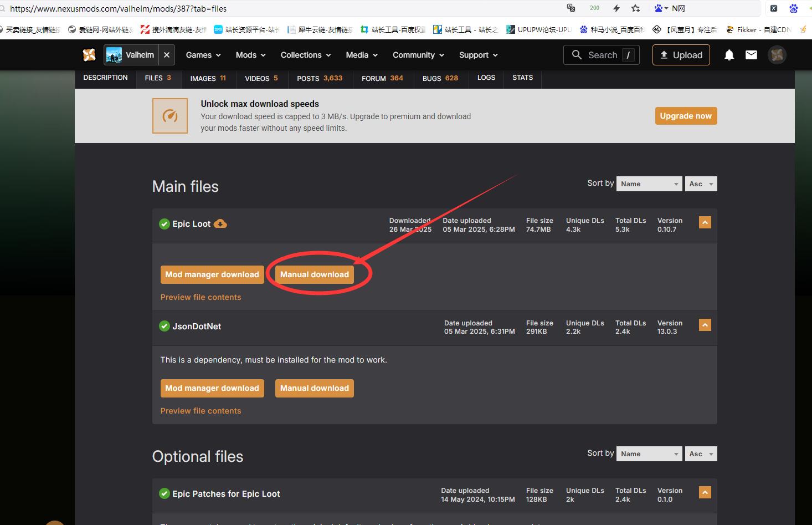812x525 pixels.
Task: Bookmark this page with the star icon
Action: pos(636,8)
